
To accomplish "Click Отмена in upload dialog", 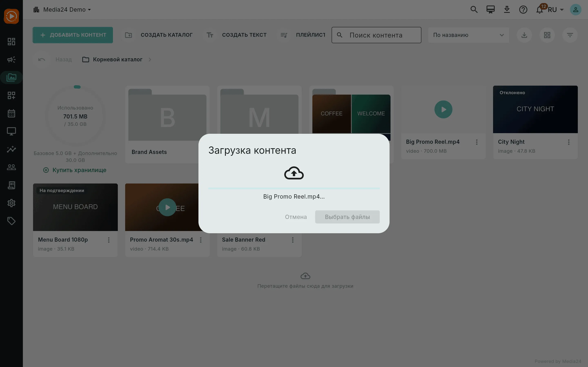I will point(296,217).
